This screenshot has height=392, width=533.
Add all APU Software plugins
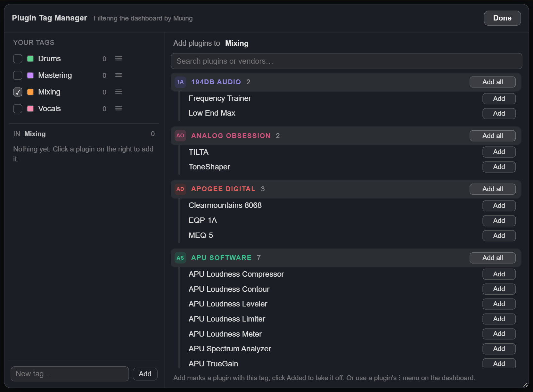pyautogui.click(x=493, y=258)
